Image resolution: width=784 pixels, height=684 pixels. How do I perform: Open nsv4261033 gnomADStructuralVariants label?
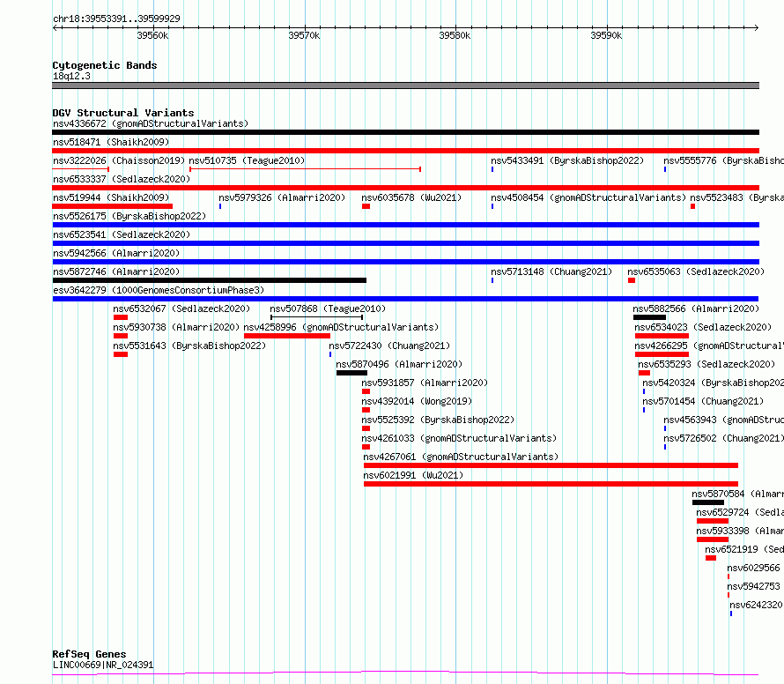(x=459, y=438)
